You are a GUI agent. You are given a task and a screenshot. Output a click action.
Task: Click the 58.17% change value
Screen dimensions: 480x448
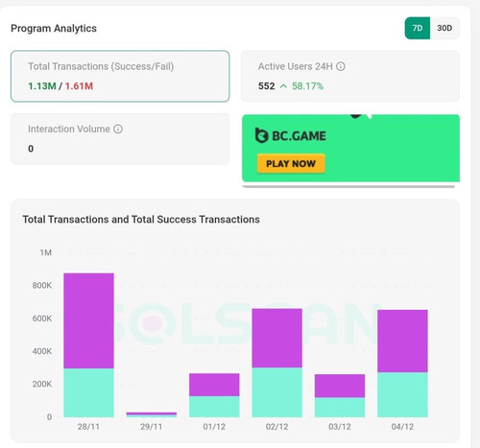[307, 86]
